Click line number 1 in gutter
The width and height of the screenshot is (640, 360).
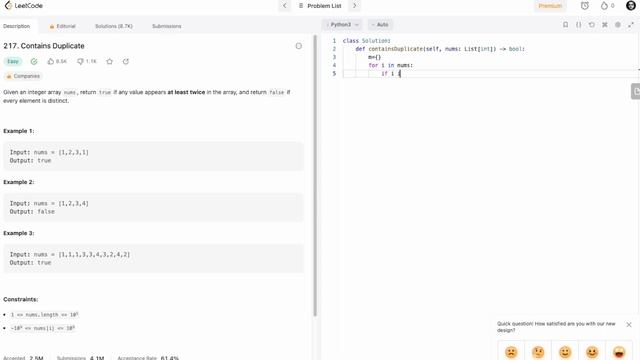[334, 41]
